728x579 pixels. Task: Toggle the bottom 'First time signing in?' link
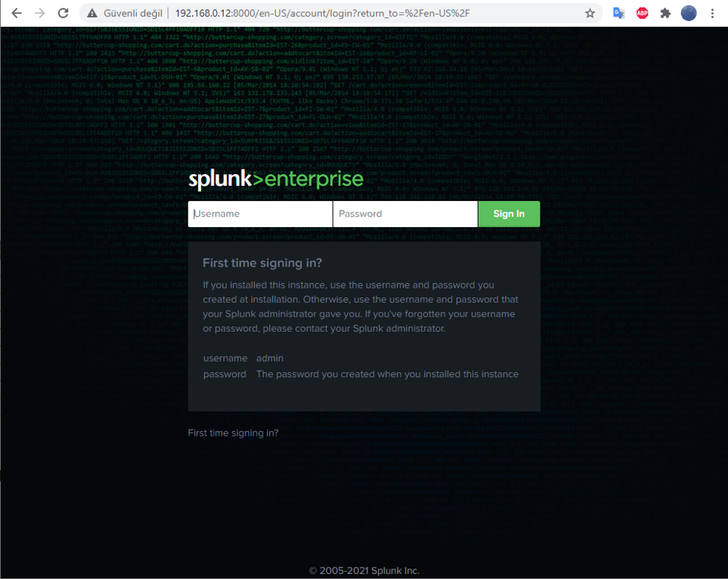(233, 433)
